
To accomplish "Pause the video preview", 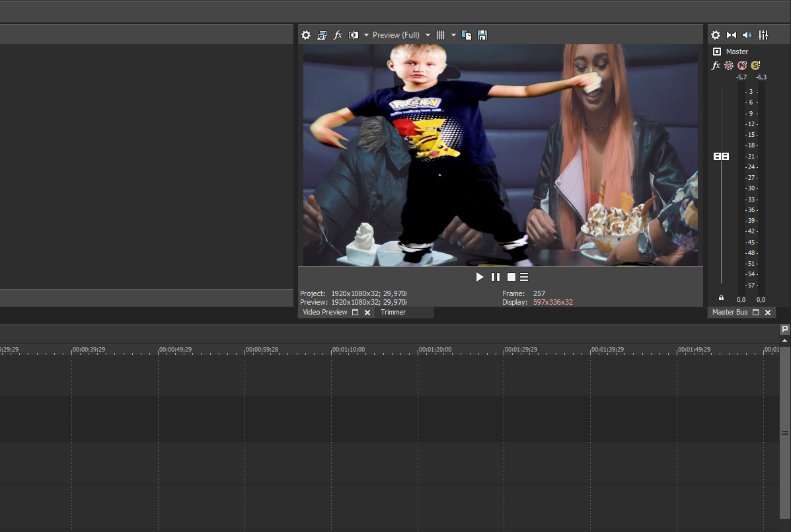I will (496, 277).
